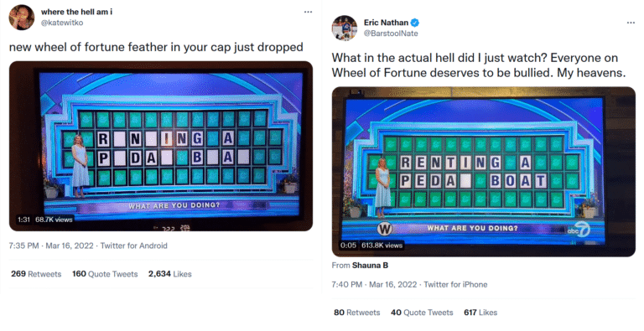View the 40 Quote Tweets list
Viewport: 644px width, 331px height.
422,313
